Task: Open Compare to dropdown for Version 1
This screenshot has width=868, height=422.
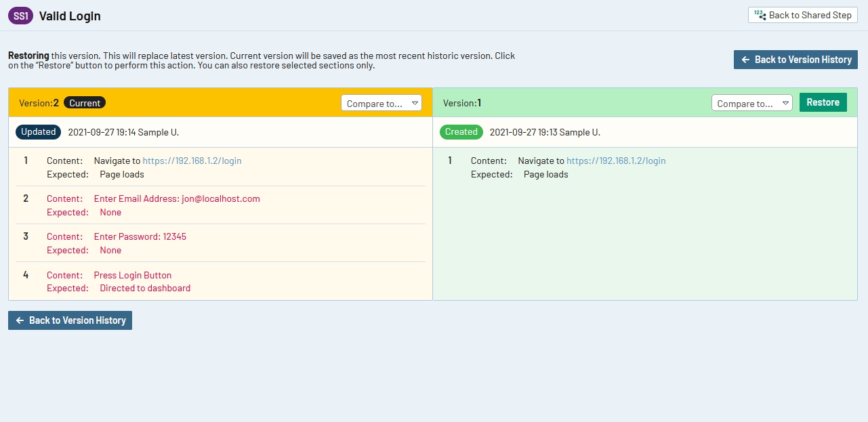Action: click(x=751, y=103)
